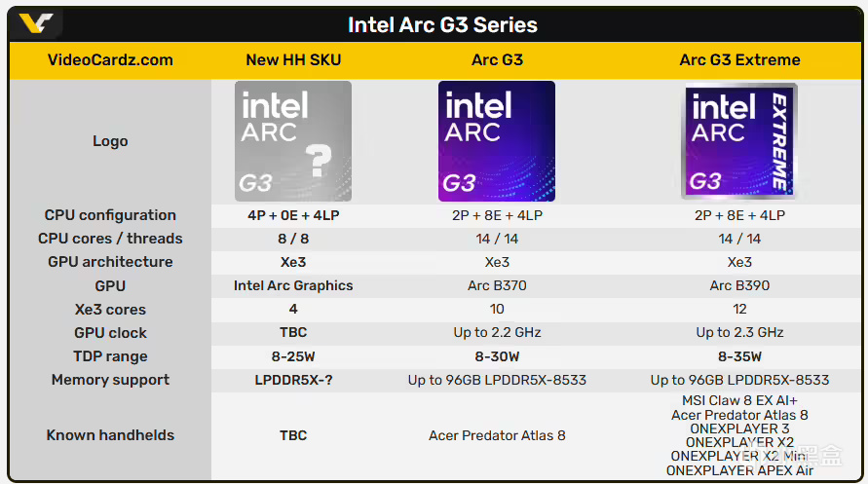Click the Intel Arc G3 Series title

click(442, 25)
